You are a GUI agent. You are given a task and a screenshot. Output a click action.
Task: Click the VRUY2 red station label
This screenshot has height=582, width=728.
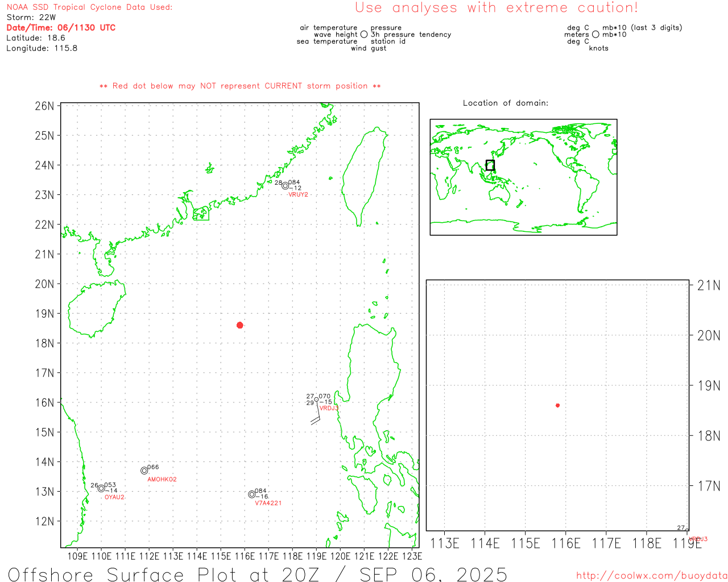pyautogui.click(x=298, y=194)
